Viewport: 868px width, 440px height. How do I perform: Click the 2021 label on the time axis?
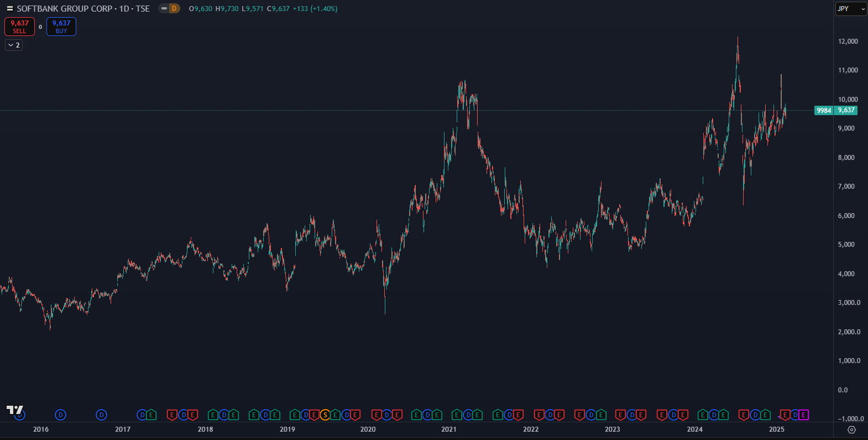pos(449,429)
